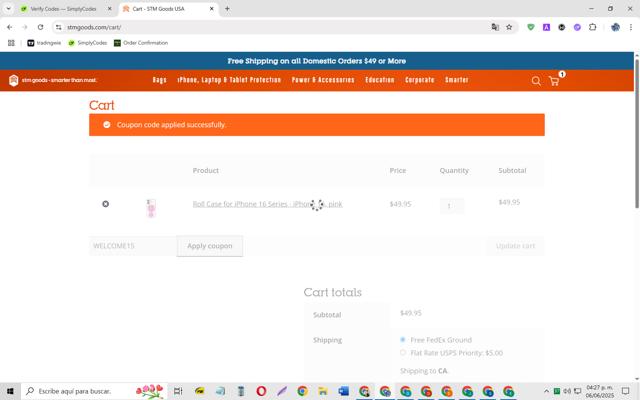
Task: Open File Explorer from the taskbar
Action: [323, 391]
